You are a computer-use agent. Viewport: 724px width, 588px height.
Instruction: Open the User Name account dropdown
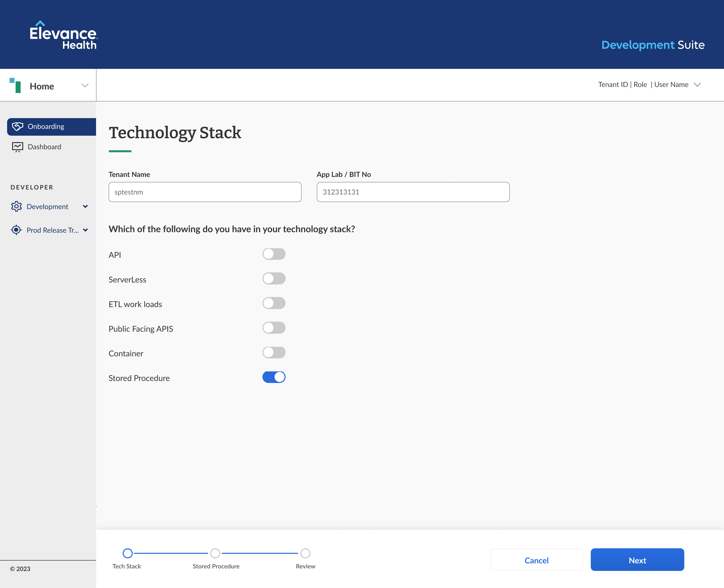pyautogui.click(x=697, y=85)
